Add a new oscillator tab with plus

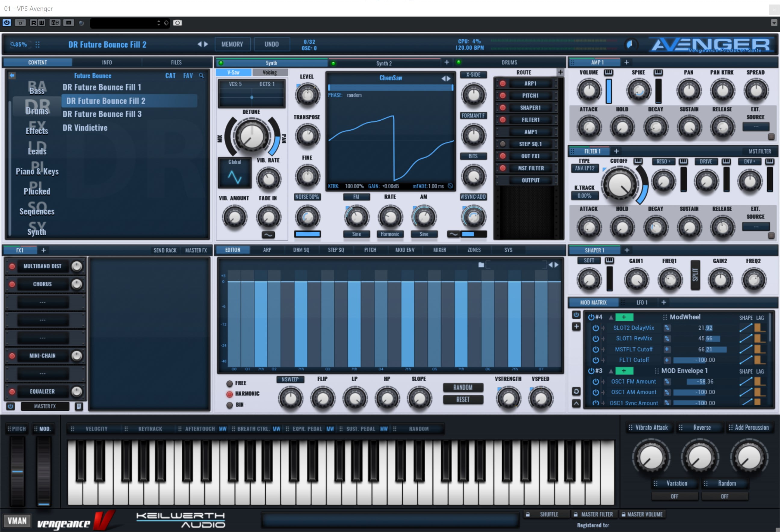[x=447, y=62]
